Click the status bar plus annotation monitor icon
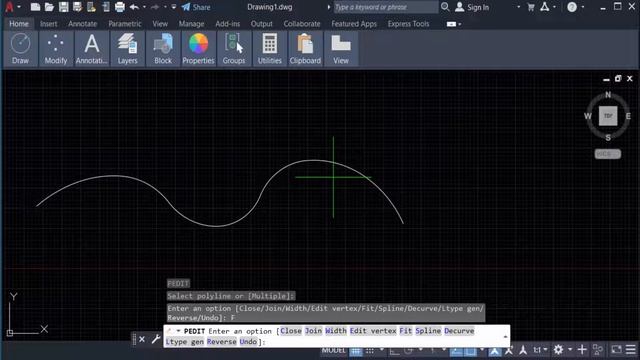The height and width of the screenshot is (360, 640). [x=582, y=350]
